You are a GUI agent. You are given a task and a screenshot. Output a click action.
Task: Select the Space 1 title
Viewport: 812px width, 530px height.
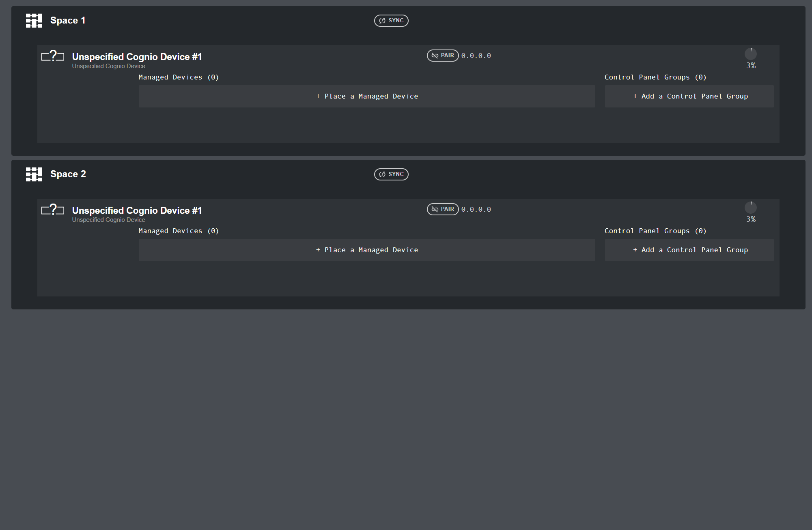(x=68, y=21)
